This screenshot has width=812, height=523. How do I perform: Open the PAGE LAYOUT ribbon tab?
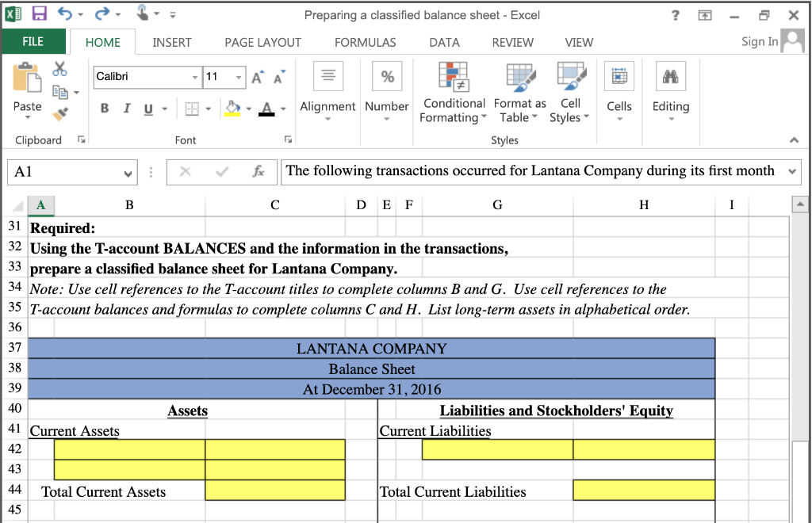click(262, 42)
